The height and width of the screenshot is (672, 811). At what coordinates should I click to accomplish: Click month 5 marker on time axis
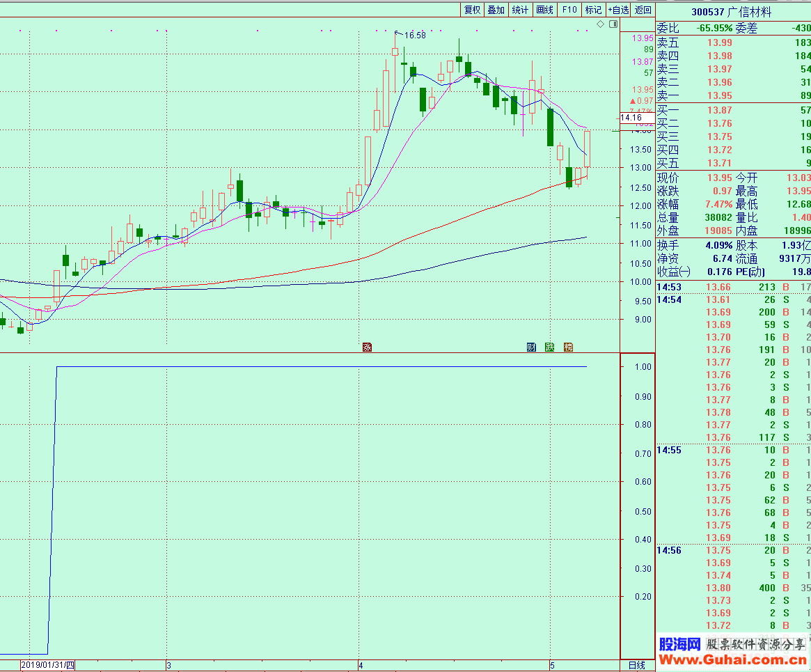coord(553,666)
